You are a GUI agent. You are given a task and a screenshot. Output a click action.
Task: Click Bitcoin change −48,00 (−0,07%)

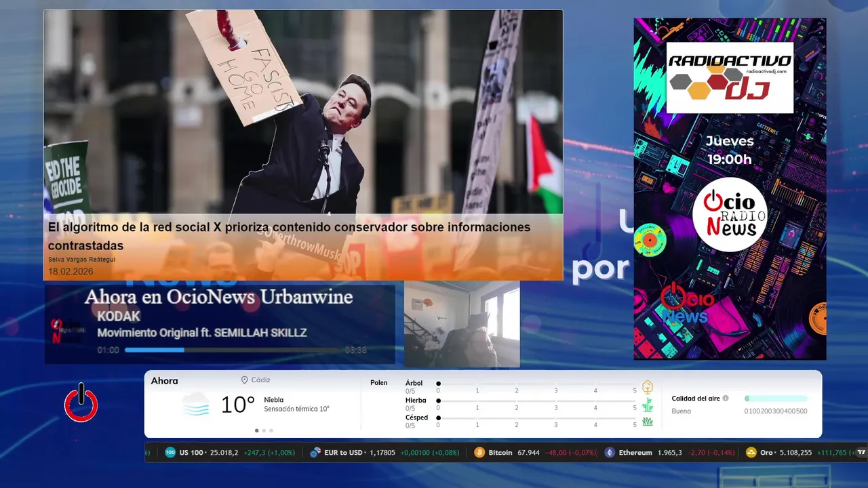pos(571,453)
